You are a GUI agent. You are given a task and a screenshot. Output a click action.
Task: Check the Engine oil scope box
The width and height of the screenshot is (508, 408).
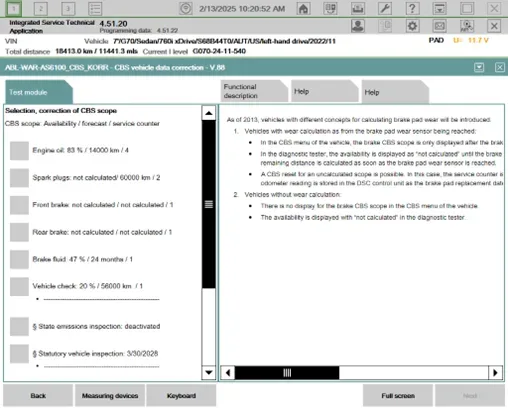pyautogui.click(x=19, y=151)
